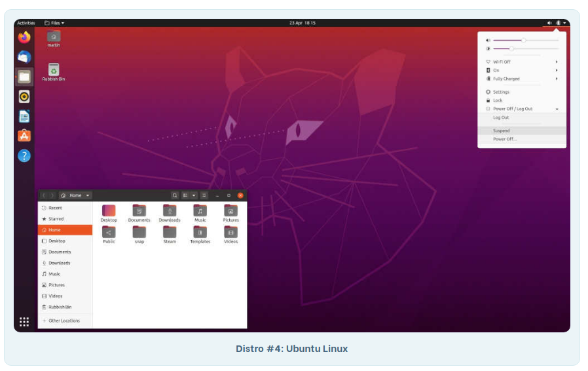Click Activities in the top bar
The image size is (588, 371).
tap(26, 23)
